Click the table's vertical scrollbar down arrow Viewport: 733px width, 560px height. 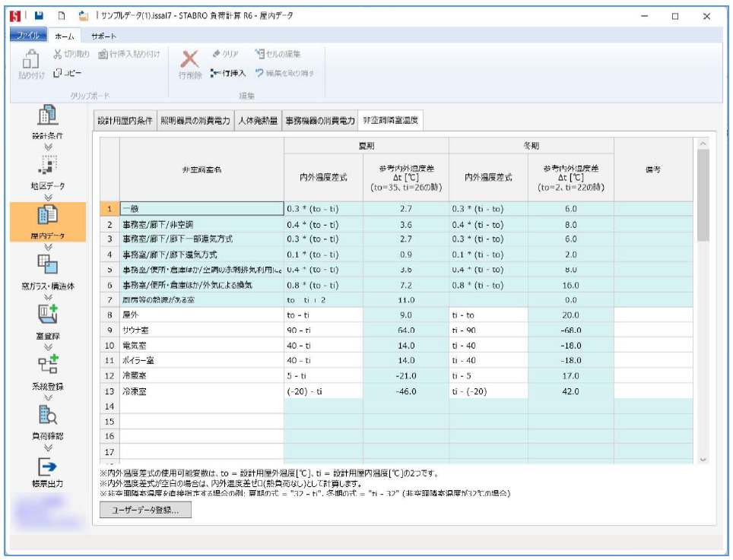(702, 458)
